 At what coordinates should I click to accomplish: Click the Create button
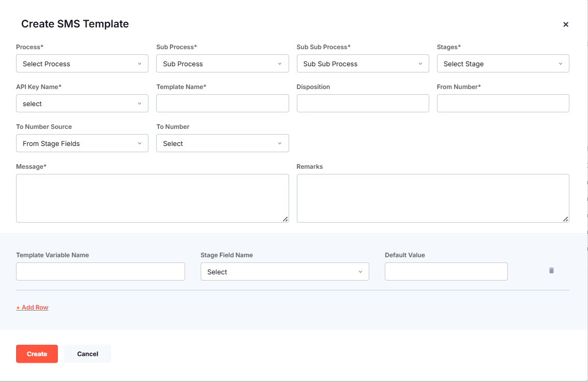click(37, 354)
